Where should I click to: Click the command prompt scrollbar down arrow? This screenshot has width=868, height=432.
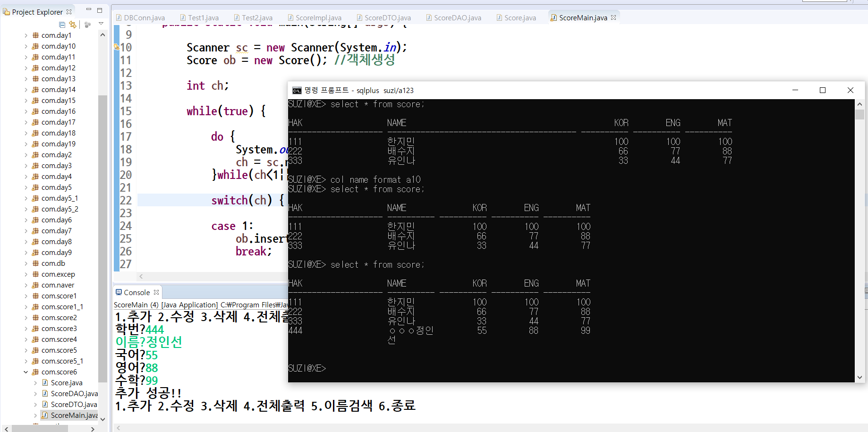(x=859, y=377)
